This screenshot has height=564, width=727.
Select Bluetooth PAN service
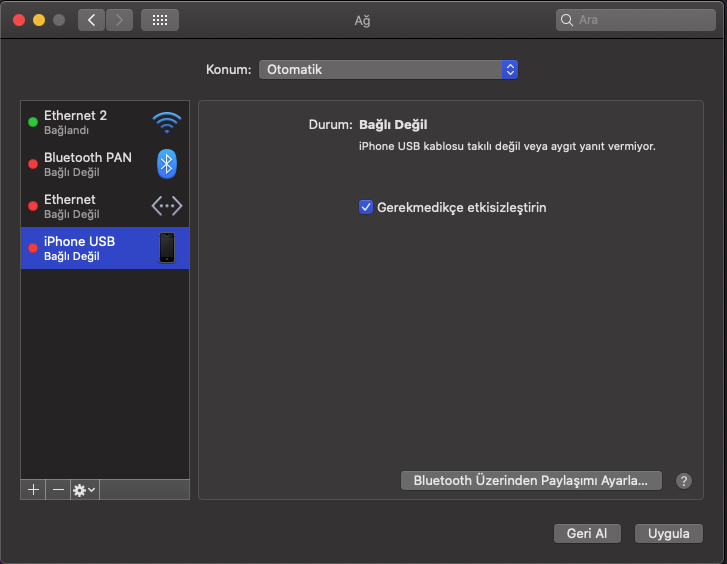(x=90, y=164)
